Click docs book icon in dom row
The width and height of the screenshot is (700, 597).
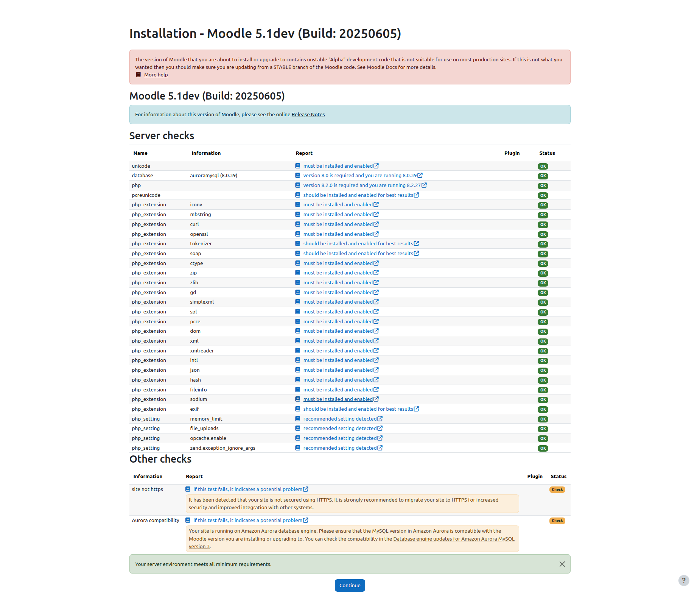[297, 331]
